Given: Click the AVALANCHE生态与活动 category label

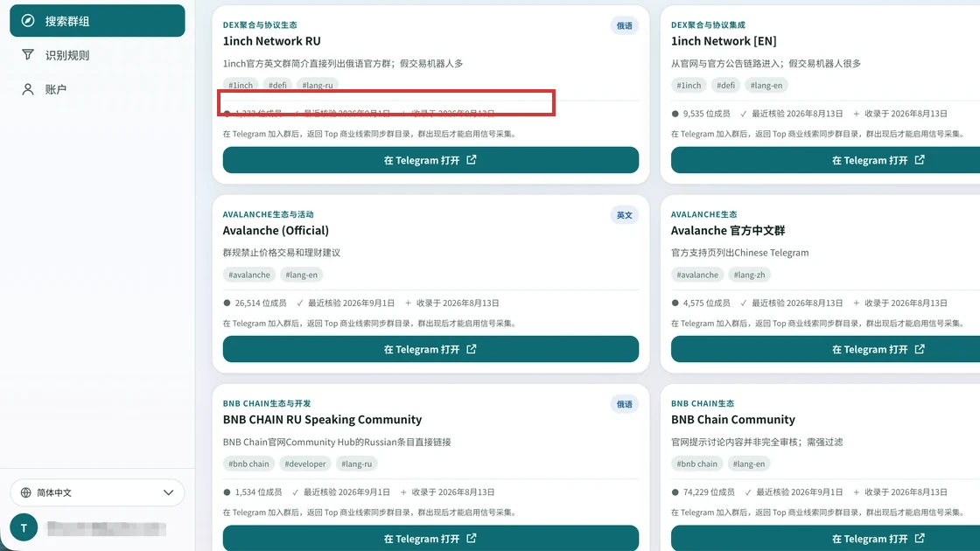Looking at the screenshot, I should (x=268, y=214).
